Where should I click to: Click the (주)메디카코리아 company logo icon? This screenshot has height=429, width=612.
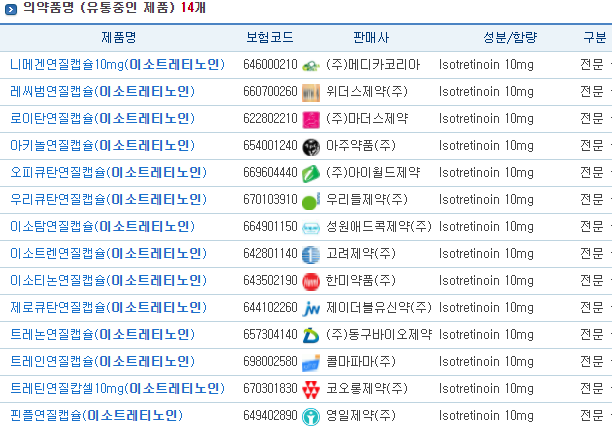click(x=311, y=66)
